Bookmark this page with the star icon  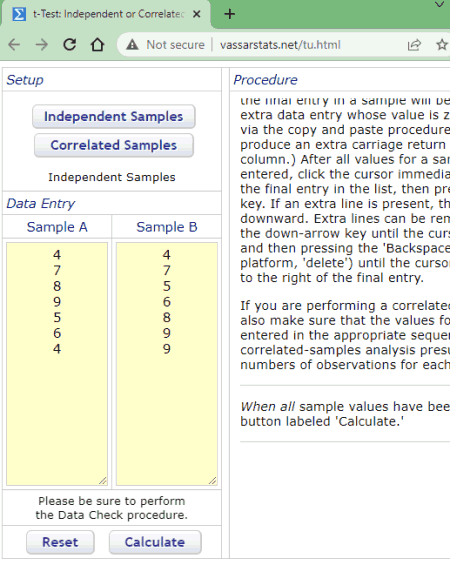(442, 45)
